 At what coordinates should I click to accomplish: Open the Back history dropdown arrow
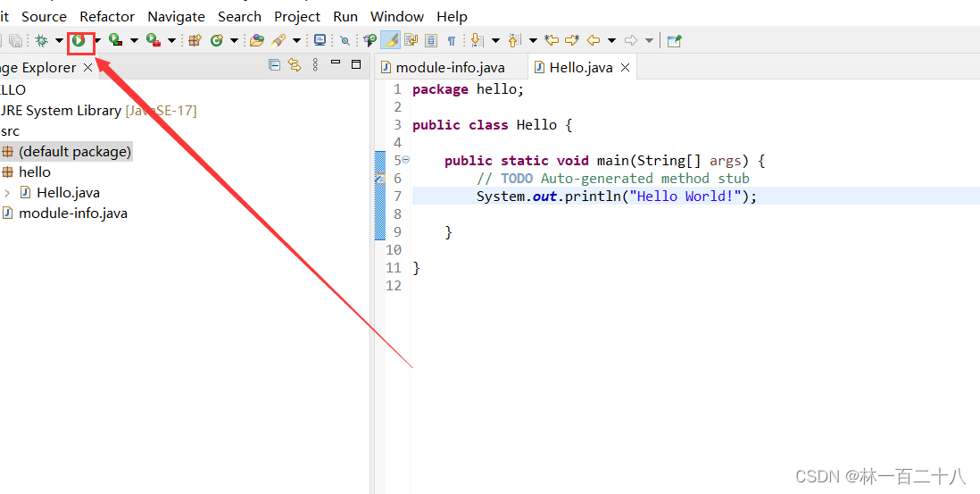pyautogui.click(x=611, y=41)
